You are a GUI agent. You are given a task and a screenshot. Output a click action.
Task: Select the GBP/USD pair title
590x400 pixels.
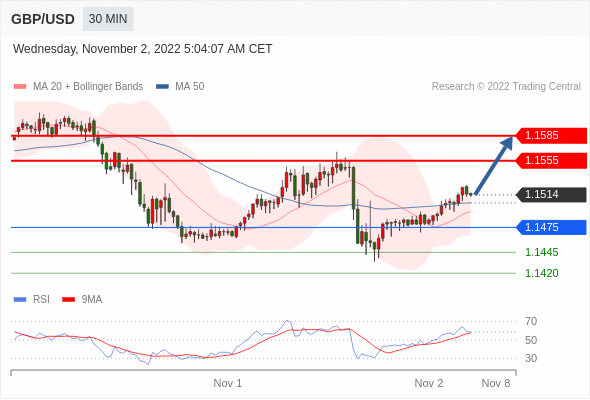click(43, 19)
